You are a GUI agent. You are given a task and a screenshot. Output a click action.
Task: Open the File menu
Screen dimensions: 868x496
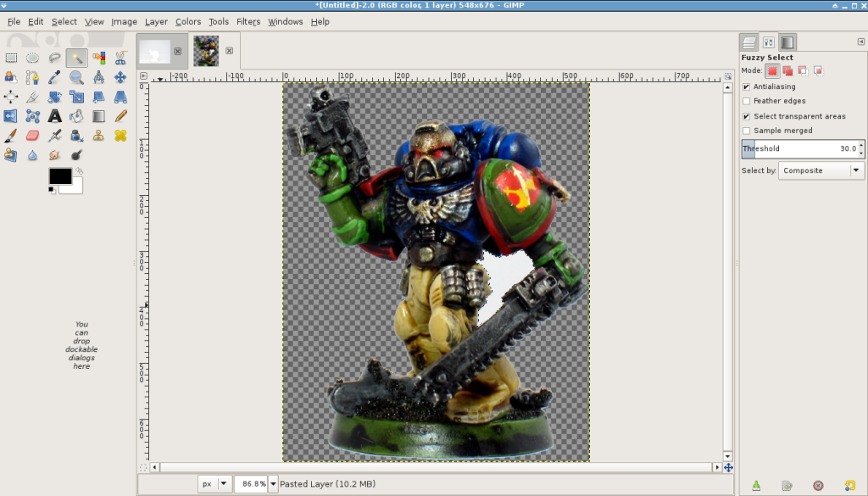point(14,21)
